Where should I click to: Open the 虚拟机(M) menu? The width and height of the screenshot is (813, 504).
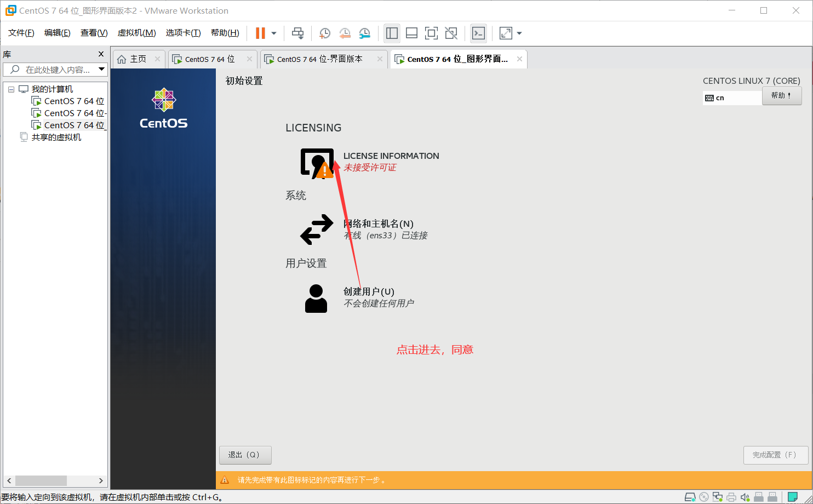pos(136,32)
